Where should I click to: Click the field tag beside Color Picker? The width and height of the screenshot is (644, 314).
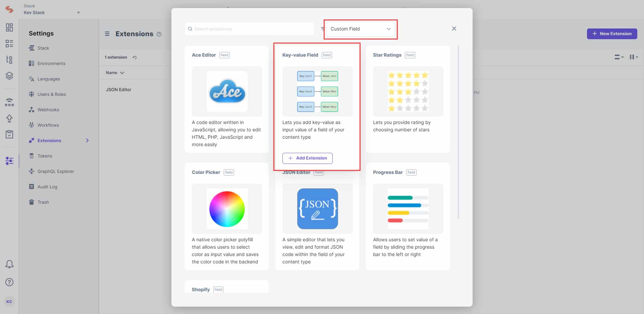(x=228, y=172)
